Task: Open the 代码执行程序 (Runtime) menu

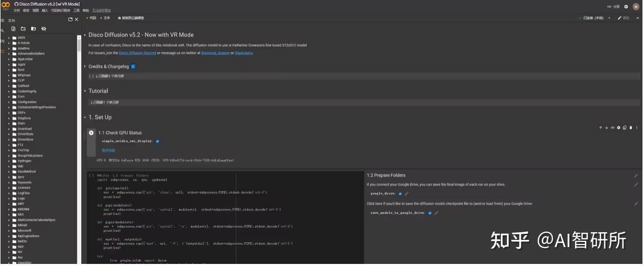Action: (x=61, y=10)
